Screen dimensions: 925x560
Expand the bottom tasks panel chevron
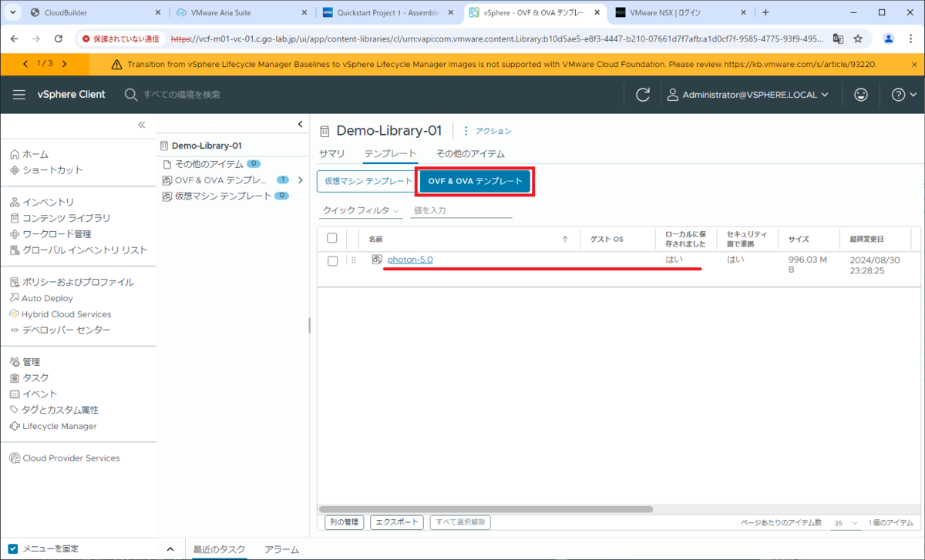(170, 549)
